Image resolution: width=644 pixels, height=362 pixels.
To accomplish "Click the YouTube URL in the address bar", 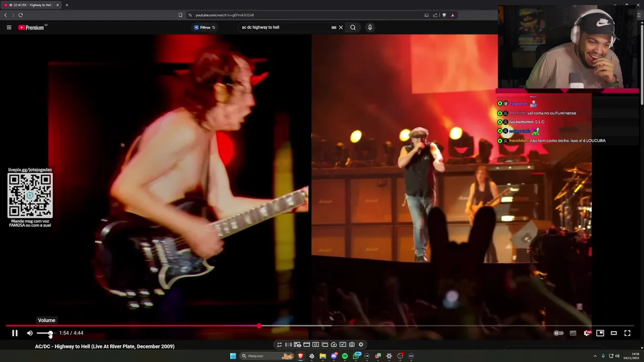I will tap(224, 15).
